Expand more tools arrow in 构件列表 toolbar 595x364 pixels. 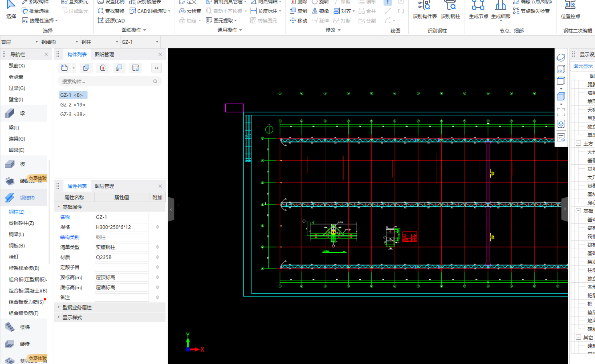click(x=157, y=68)
